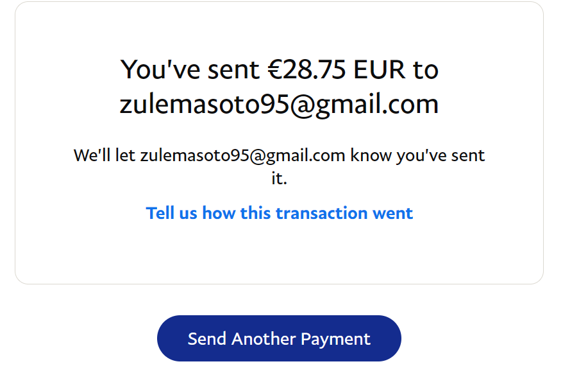Click the "You've sent" heading text
The width and height of the screenshot is (588, 391).
pos(190,69)
